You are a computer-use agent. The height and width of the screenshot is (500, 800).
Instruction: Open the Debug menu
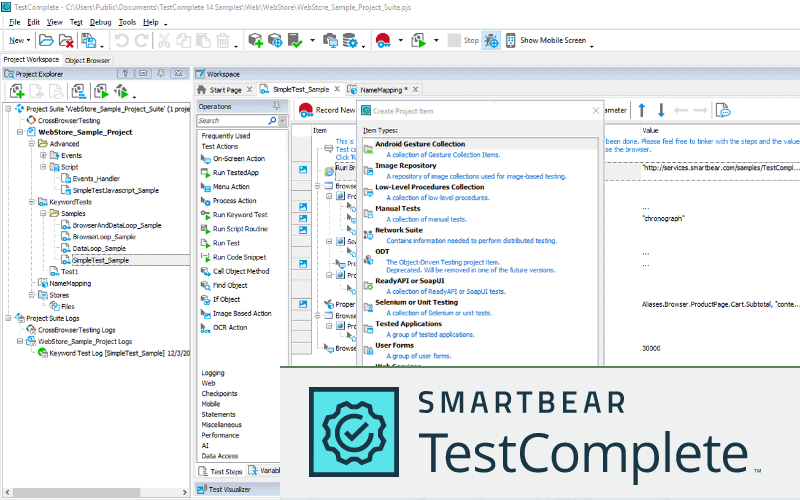100,22
